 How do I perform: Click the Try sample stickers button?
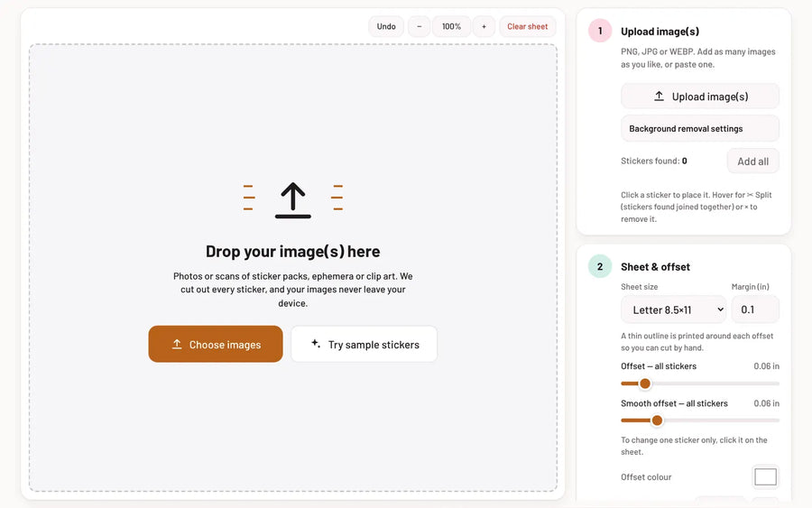364,344
